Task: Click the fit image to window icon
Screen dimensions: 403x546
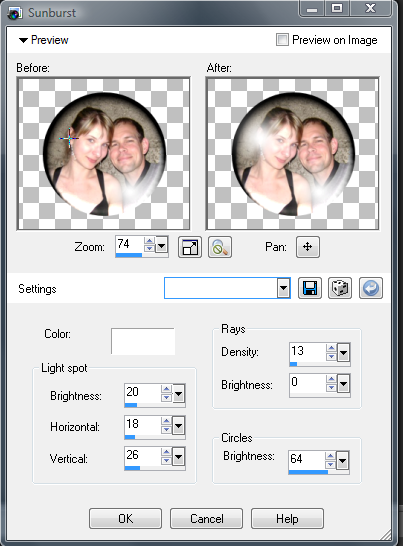Action: click(x=189, y=247)
